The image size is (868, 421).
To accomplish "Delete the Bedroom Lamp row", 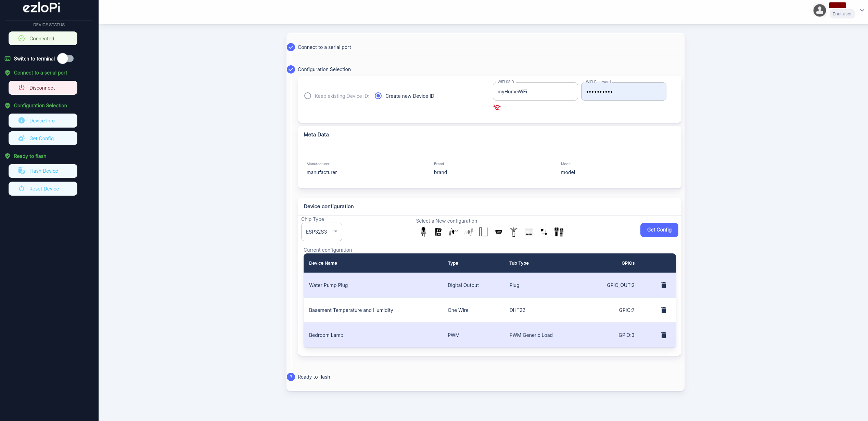I will click(663, 335).
